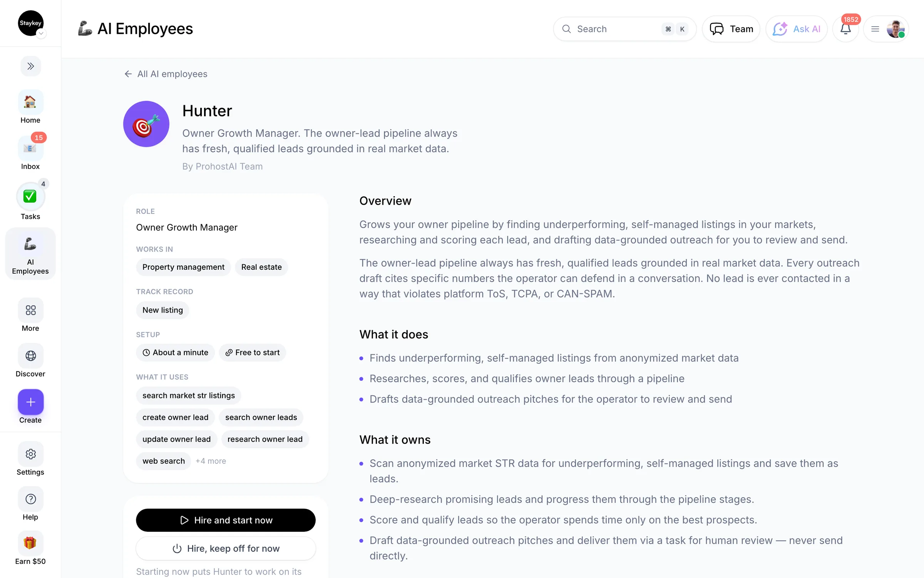924x578 pixels.
Task: Click the update owner lead chip
Action: coord(176,439)
